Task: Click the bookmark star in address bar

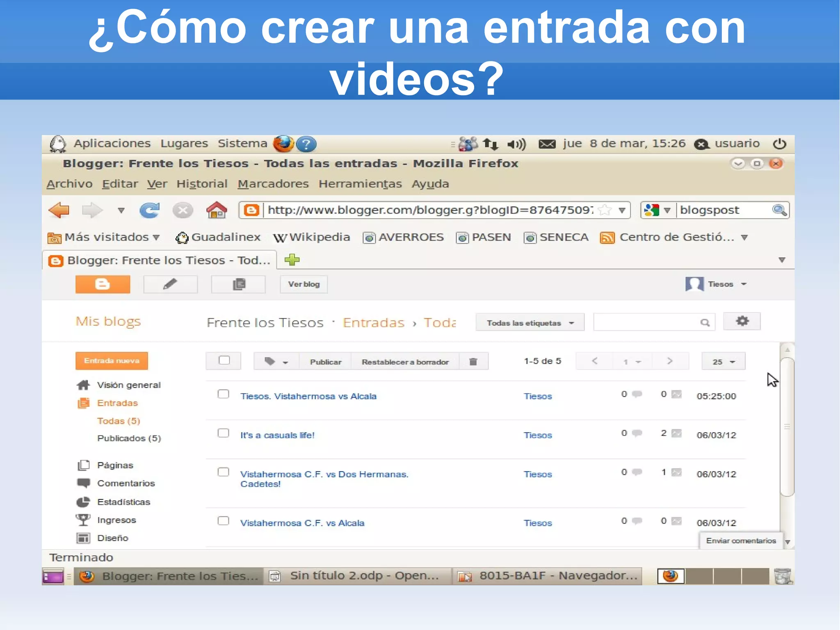Action: pos(604,210)
